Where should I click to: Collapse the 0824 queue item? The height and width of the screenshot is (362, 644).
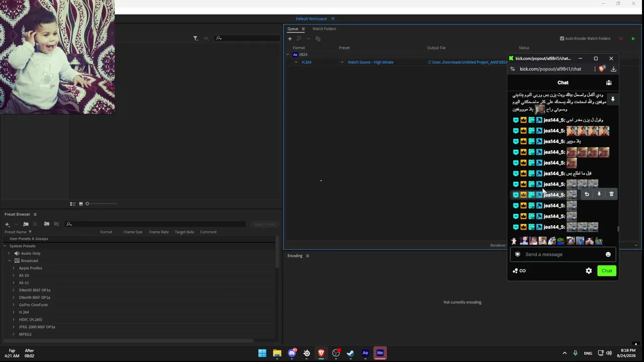click(288, 54)
